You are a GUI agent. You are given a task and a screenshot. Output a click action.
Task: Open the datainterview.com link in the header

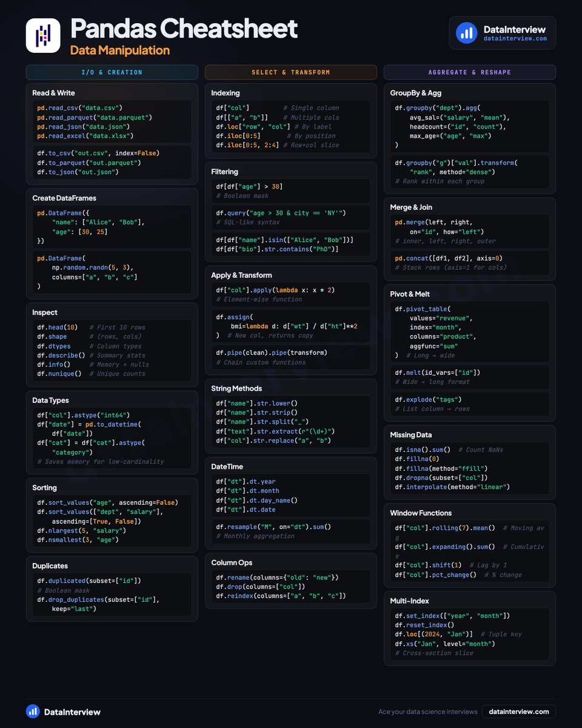click(x=515, y=38)
